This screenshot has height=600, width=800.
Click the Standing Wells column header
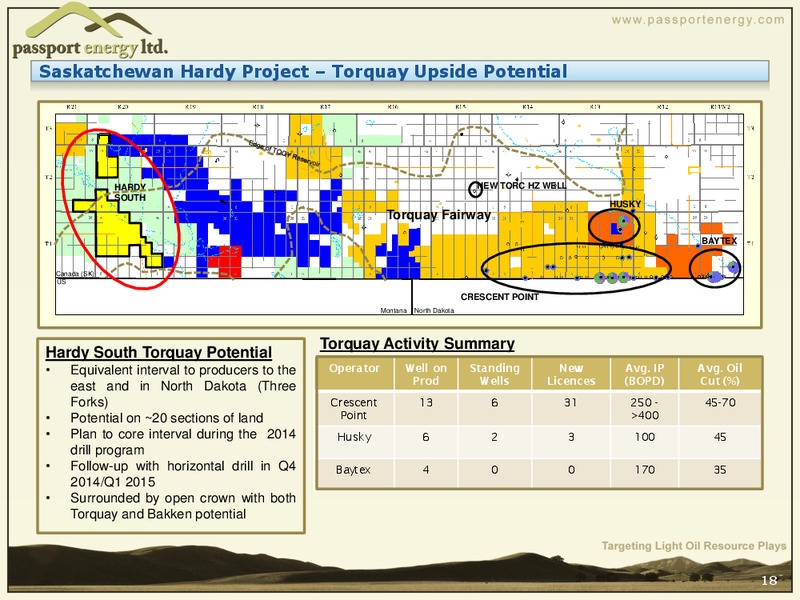click(494, 374)
